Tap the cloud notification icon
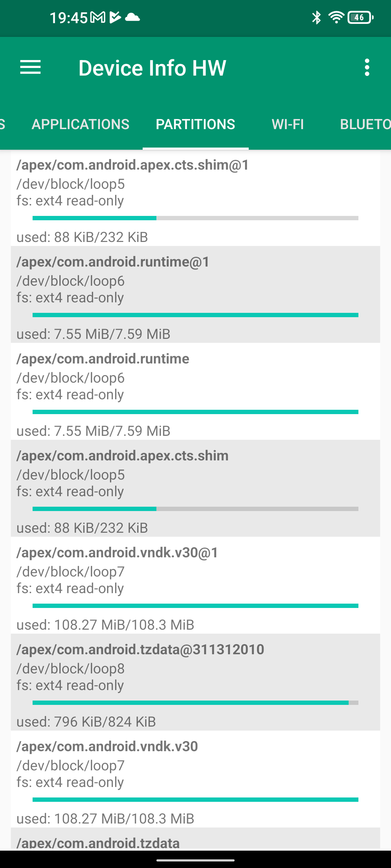391x868 pixels. tap(132, 17)
